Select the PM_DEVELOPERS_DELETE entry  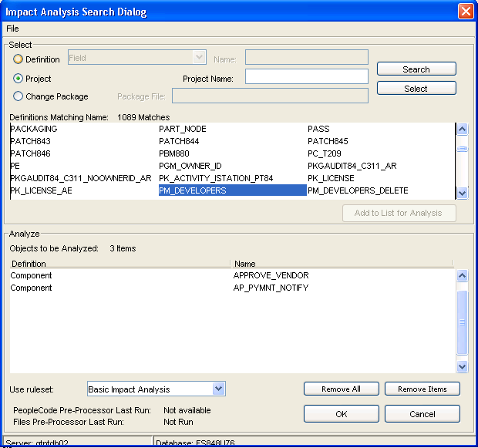point(358,190)
